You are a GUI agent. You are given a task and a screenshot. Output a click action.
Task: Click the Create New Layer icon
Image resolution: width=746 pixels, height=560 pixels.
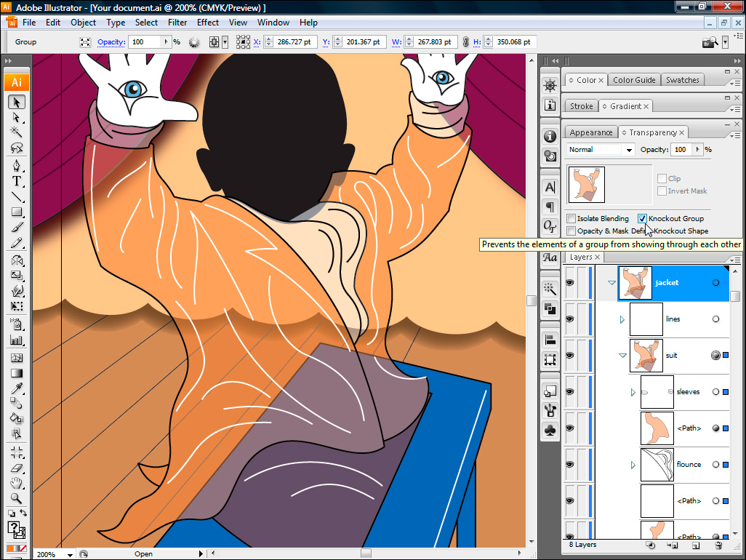coord(696,545)
